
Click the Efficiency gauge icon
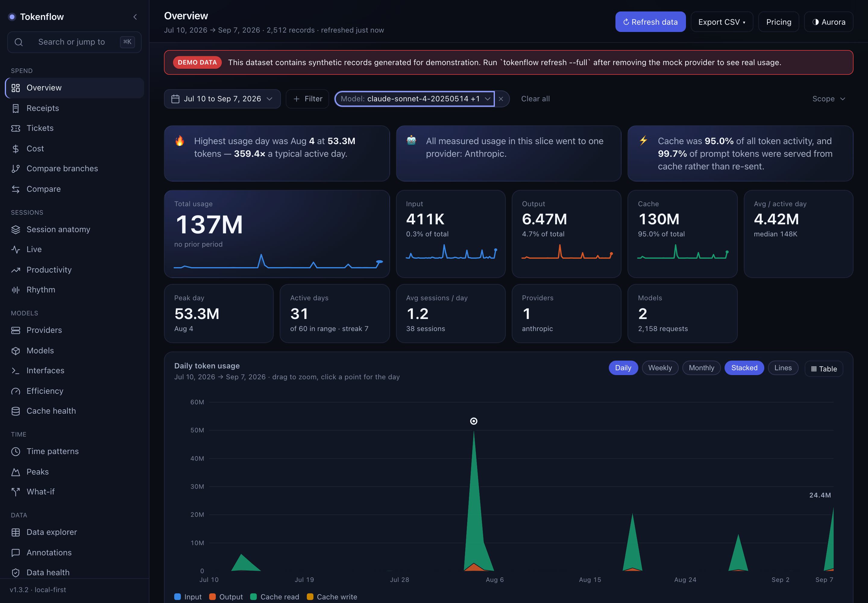[15, 391]
